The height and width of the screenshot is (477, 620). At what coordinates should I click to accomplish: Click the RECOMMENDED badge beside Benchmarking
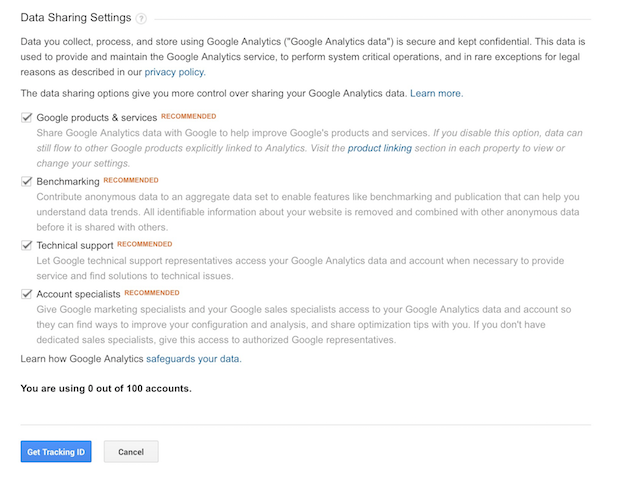pyautogui.click(x=131, y=180)
